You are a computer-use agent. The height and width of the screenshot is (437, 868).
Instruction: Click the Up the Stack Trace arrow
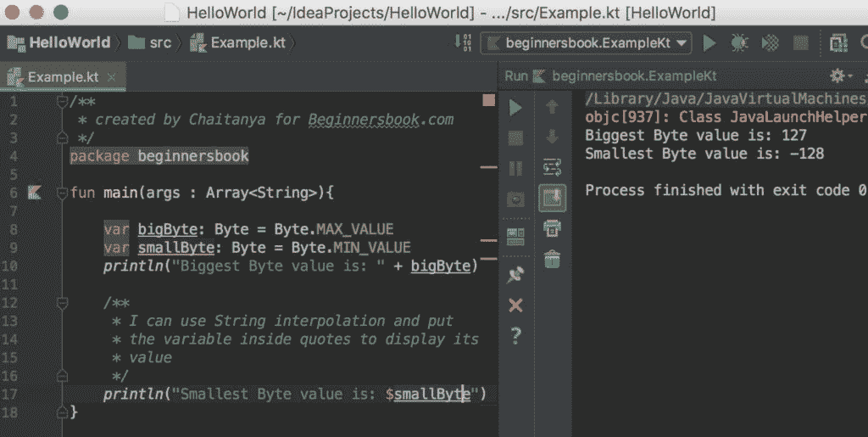552,107
